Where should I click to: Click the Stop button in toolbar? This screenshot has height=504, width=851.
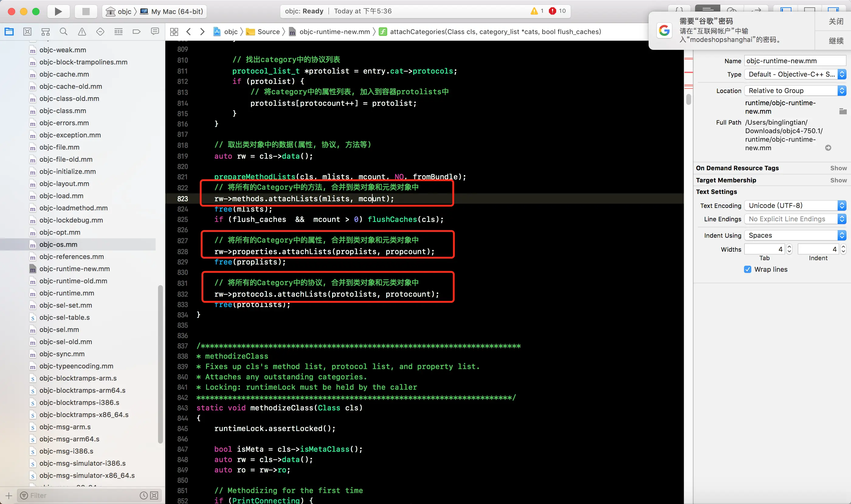[x=86, y=12]
